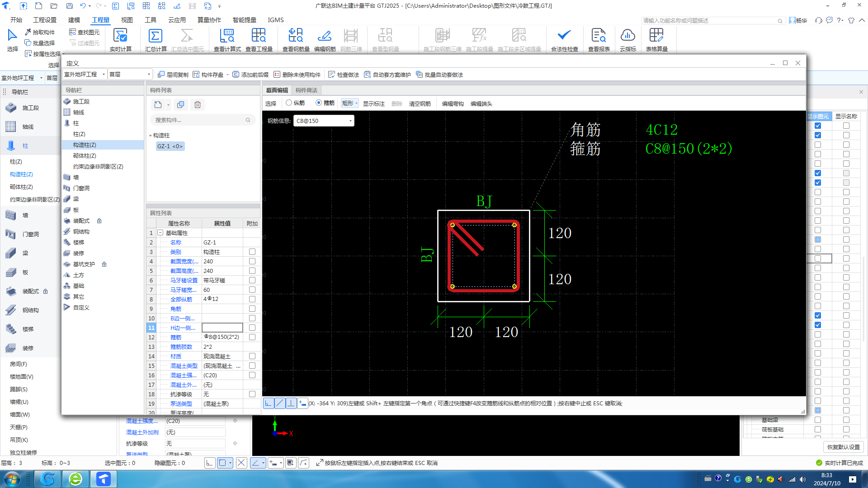Screen dimensions: 868x488
Task: Click 施工段 icon in left navigation
Action: pos(11,108)
